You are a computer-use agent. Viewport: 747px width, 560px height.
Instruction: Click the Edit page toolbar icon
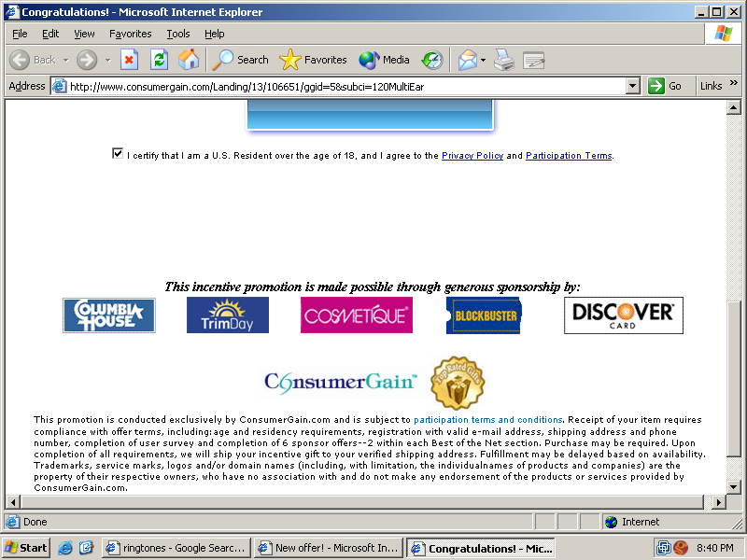pyautogui.click(x=533, y=60)
